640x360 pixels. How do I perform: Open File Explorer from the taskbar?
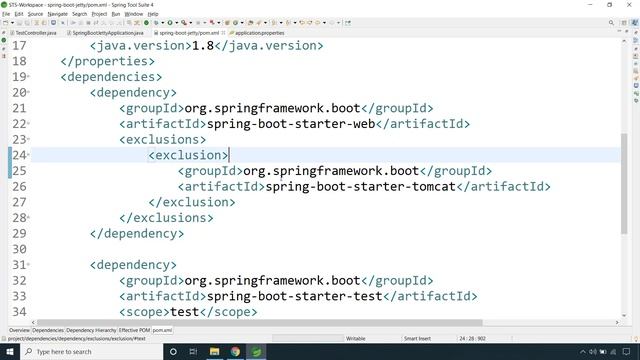coord(214,351)
